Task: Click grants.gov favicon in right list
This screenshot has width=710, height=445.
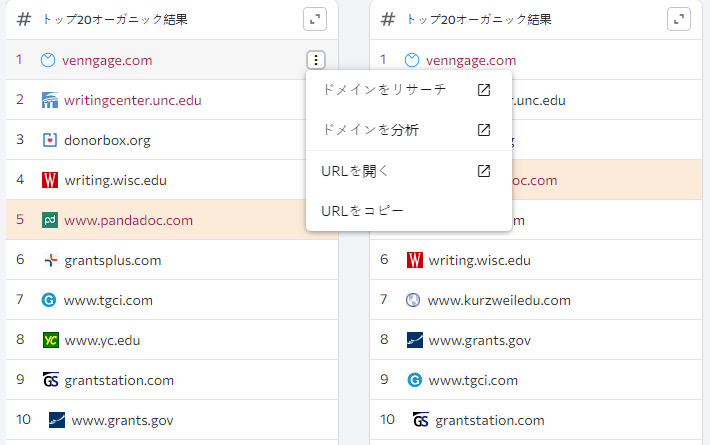Action: coord(415,340)
